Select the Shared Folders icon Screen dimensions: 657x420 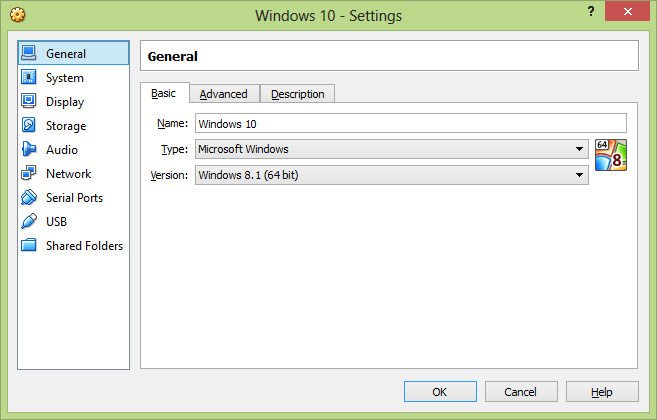coord(28,245)
